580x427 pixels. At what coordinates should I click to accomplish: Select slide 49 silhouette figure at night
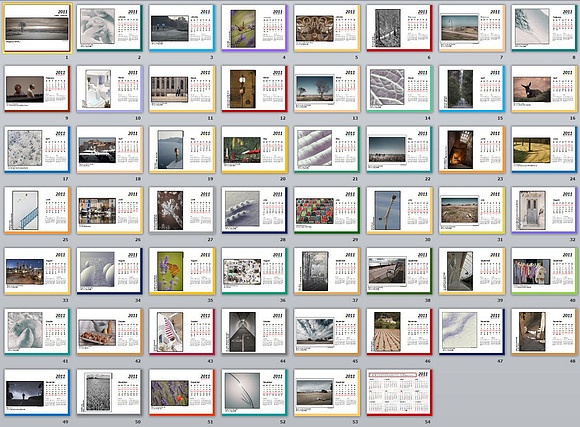37,392
